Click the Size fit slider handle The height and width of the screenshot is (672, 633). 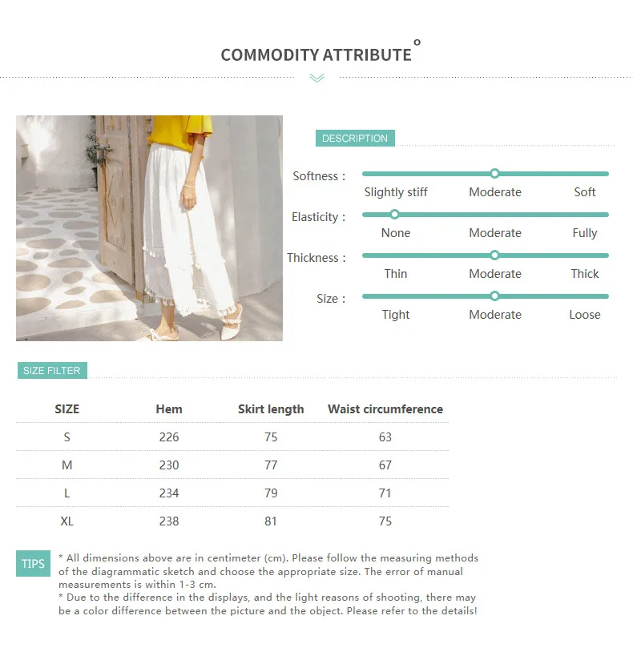click(494, 296)
